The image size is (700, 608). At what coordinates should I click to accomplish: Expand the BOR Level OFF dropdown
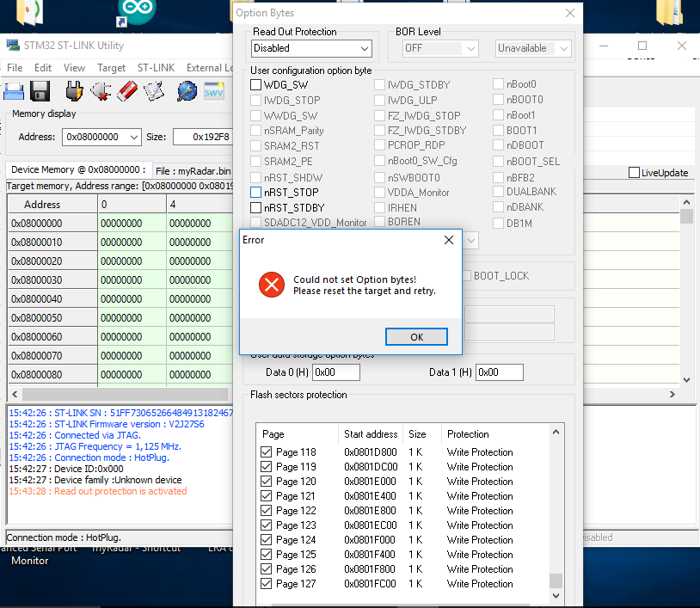[x=471, y=48]
